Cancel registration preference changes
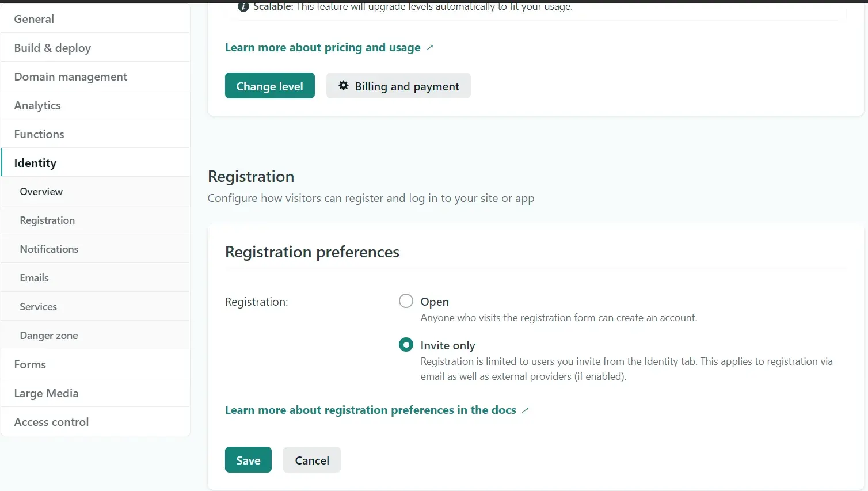Viewport: 868px width, 491px height. pos(312,460)
